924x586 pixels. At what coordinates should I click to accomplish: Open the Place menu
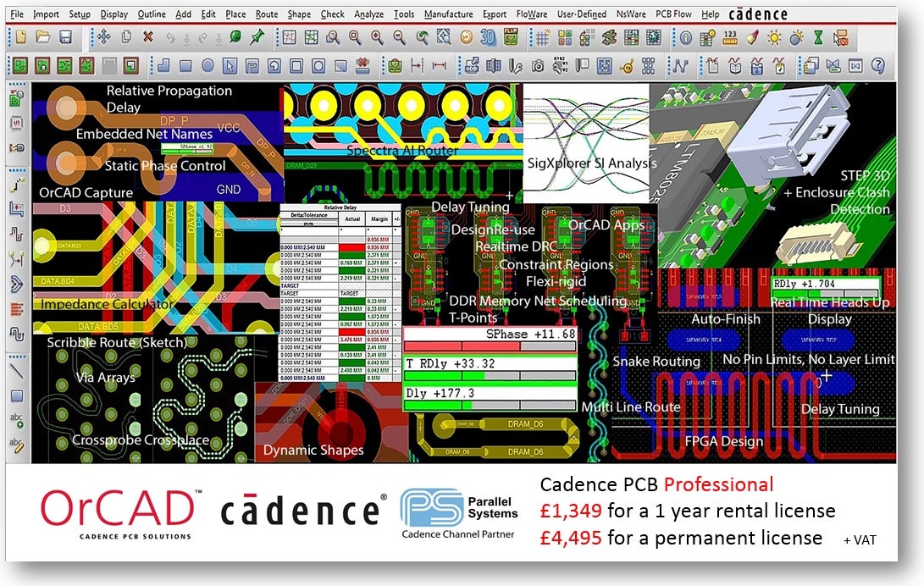point(235,14)
